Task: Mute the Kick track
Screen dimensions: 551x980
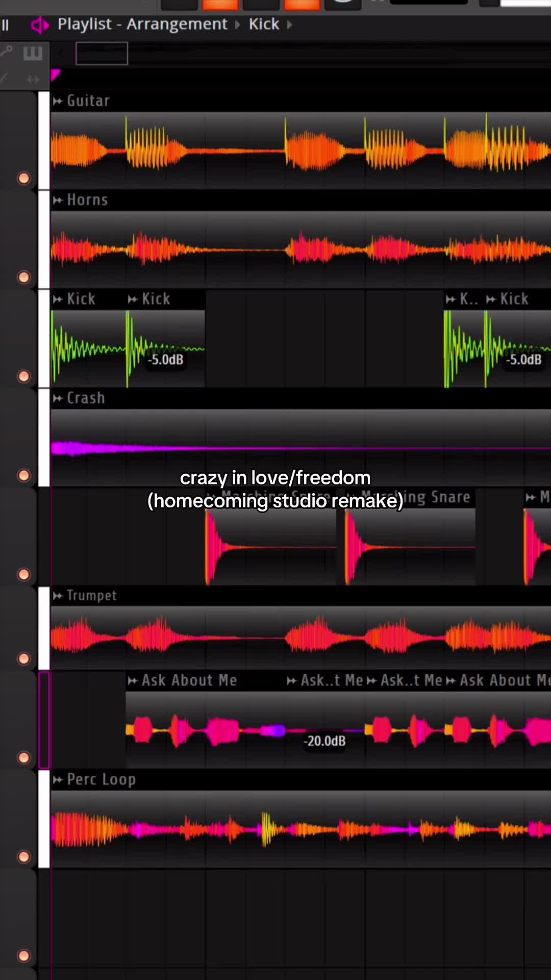Action: pos(23,376)
